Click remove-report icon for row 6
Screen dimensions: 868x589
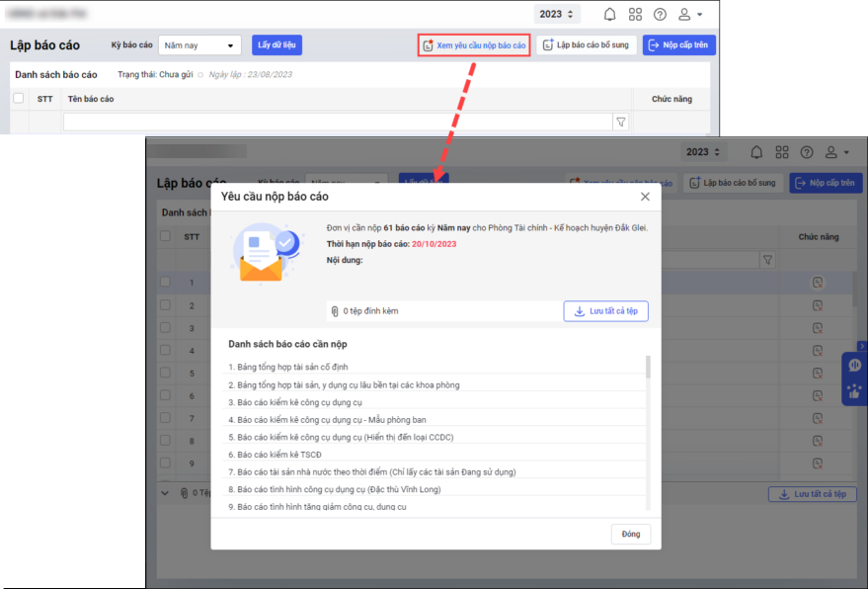(x=818, y=395)
